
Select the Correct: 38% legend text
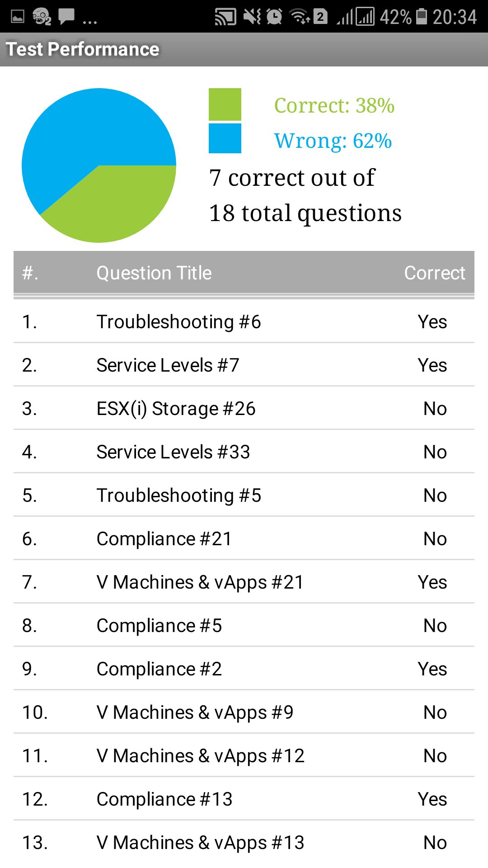pos(334,106)
